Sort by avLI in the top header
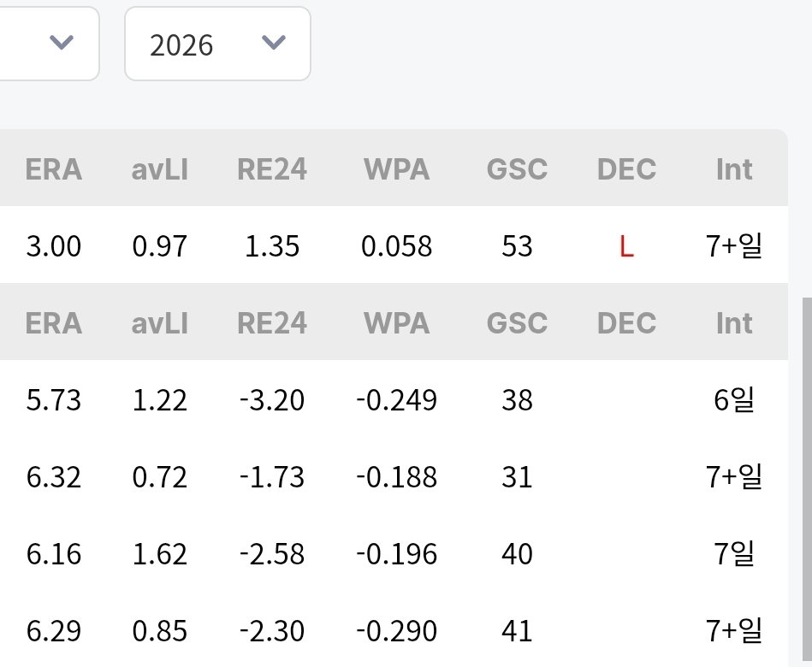Image resolution: width=812 pixels, height=667 pixels. tap(159, 169)
